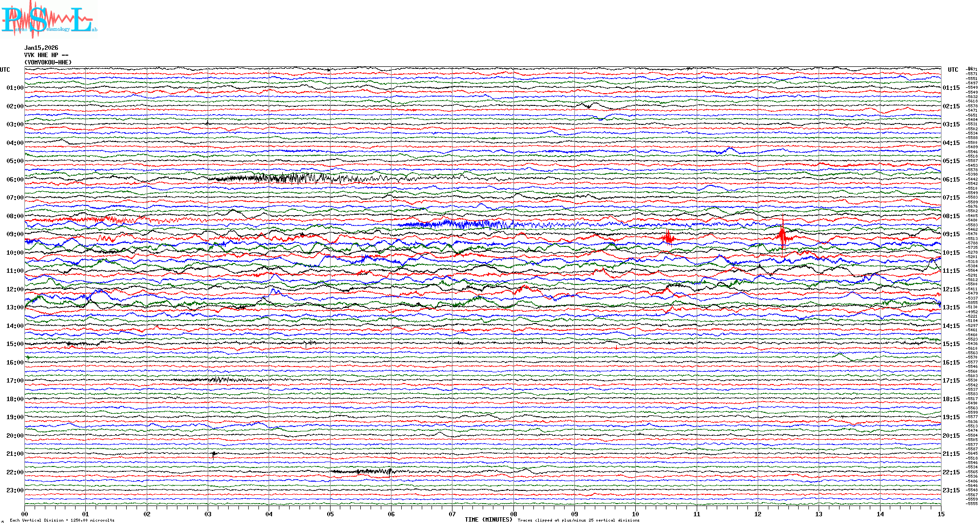
Task: Click the short black spike on 21:00 trace
Action: coord(214,455)
